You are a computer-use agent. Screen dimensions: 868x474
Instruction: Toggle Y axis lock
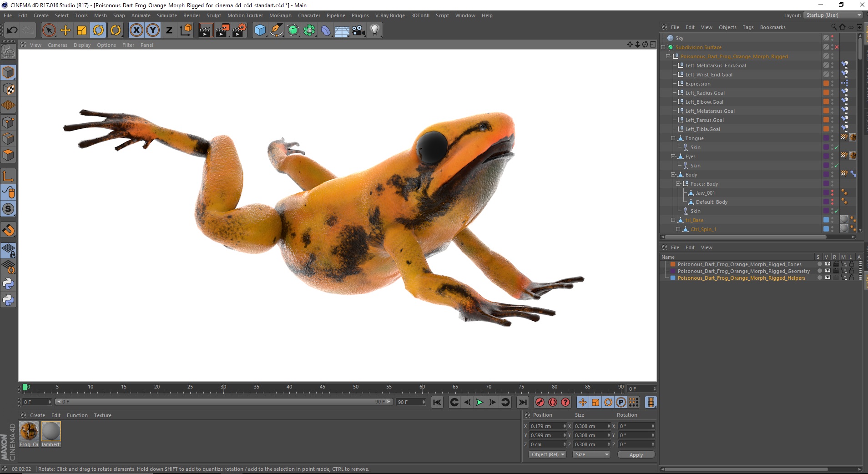point(153,30)
